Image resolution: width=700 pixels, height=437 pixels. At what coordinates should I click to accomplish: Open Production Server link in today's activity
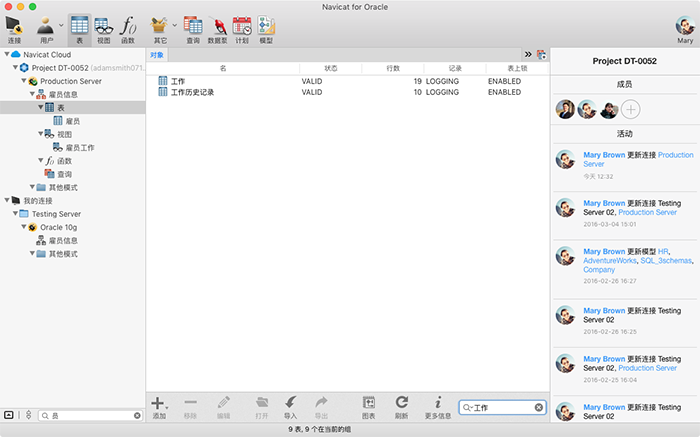(638, 159)
